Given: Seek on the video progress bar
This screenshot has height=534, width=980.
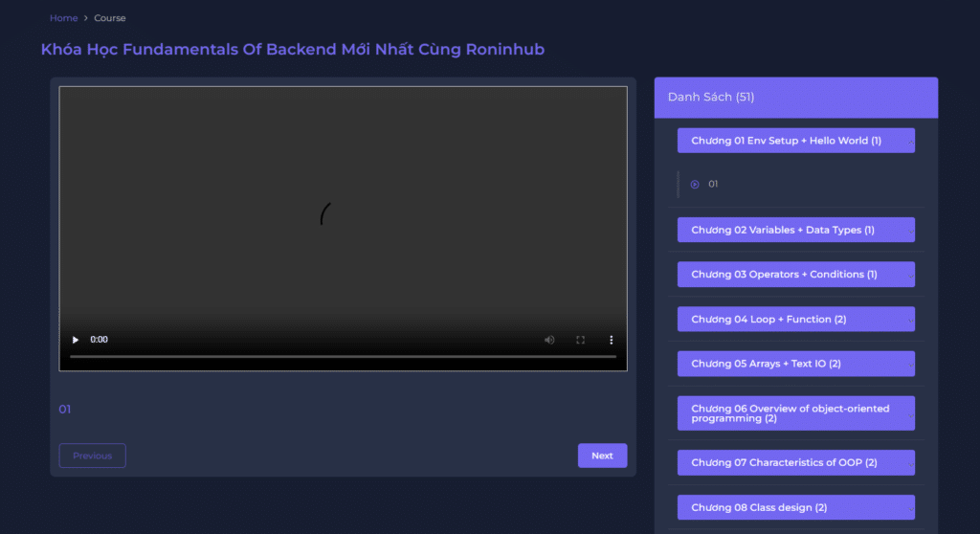Looking at the screenshot, I should point(344,356).
